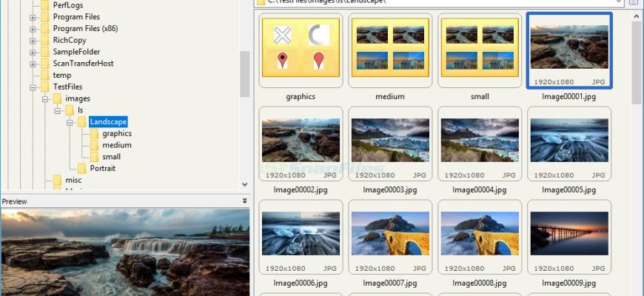The image size is (644, 296).
Task: Collapse the TestFiles folder node
Action: point(33,87)
